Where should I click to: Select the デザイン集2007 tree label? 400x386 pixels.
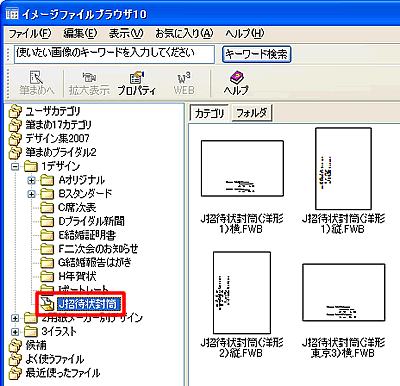[x=57, y=138]
